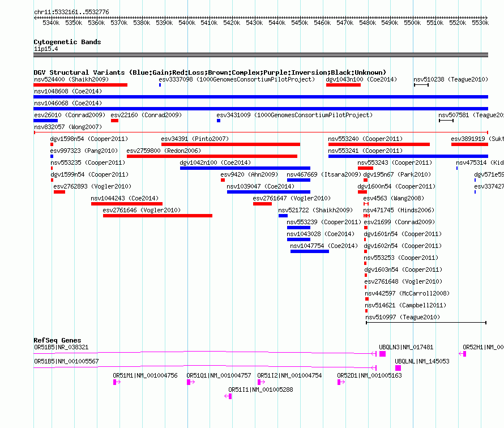Click the nsv1047754 (Coe2014) blue bar
This screenshot has width=504, height=428.
pos(310,251)
